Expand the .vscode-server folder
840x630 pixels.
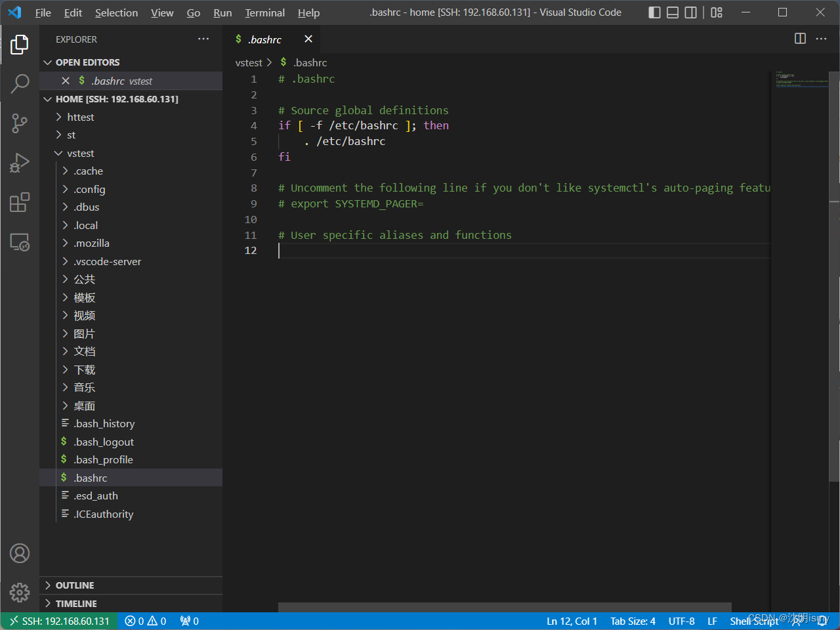click(131, 261)
